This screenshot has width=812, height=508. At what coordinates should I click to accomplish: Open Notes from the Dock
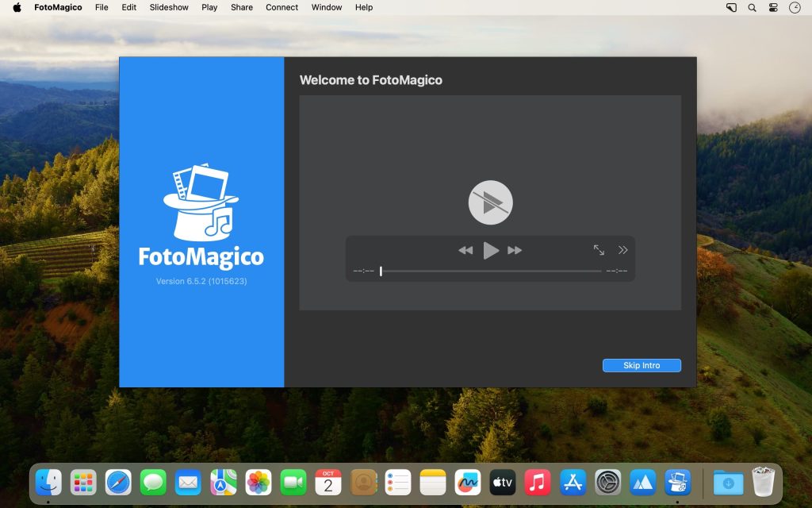(433, 483)
